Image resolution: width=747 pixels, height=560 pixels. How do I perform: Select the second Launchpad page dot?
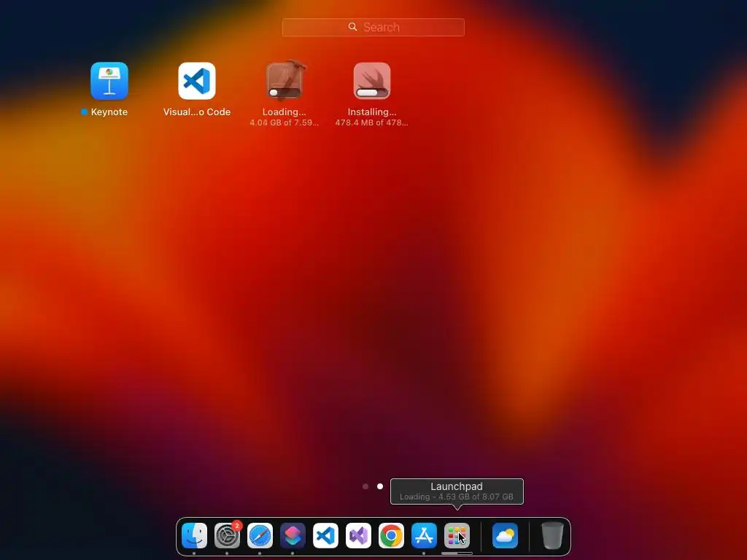click(379, 486)
